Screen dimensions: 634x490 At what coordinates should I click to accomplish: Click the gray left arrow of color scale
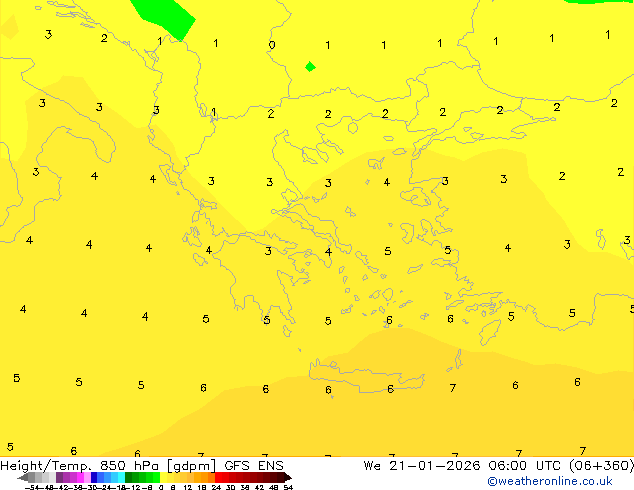(23, 478)
